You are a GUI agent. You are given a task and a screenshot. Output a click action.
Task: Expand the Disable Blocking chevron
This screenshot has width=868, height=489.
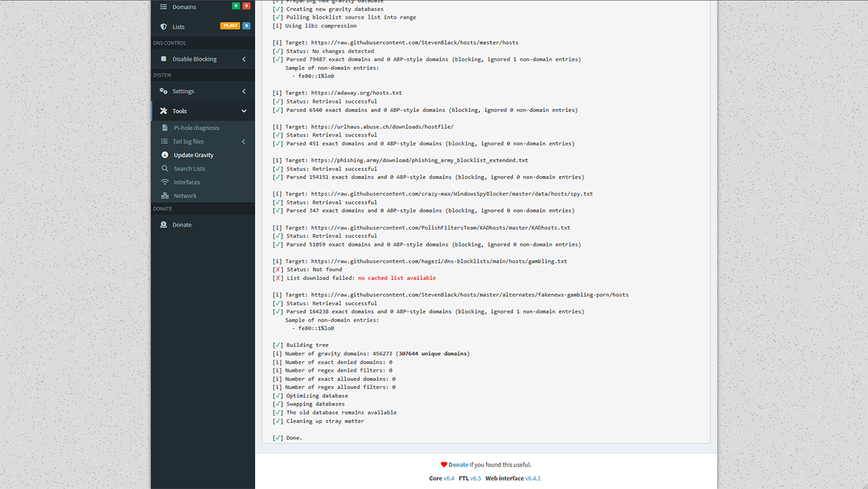click(x=244, y=59)
